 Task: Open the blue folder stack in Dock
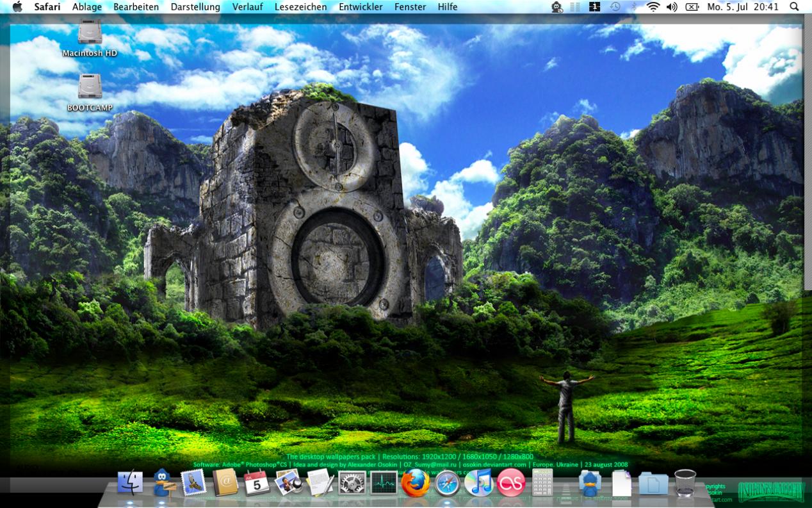653,484
